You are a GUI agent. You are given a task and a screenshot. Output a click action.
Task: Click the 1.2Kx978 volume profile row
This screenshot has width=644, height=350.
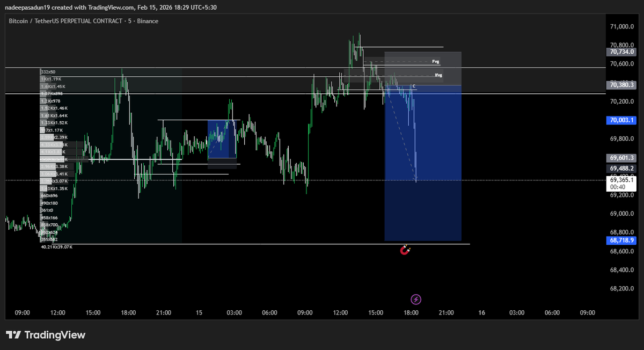(50, 101)
